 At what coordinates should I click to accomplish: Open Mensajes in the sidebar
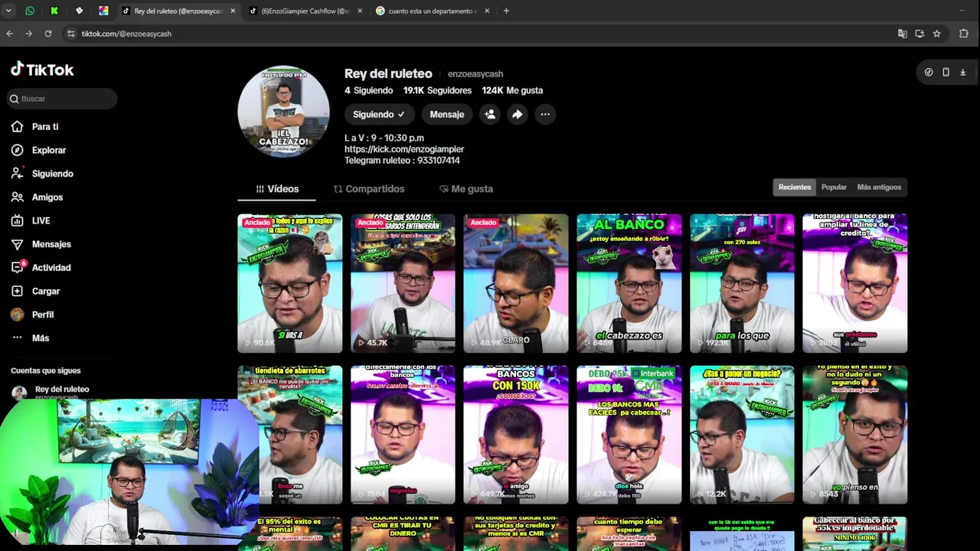51,244
